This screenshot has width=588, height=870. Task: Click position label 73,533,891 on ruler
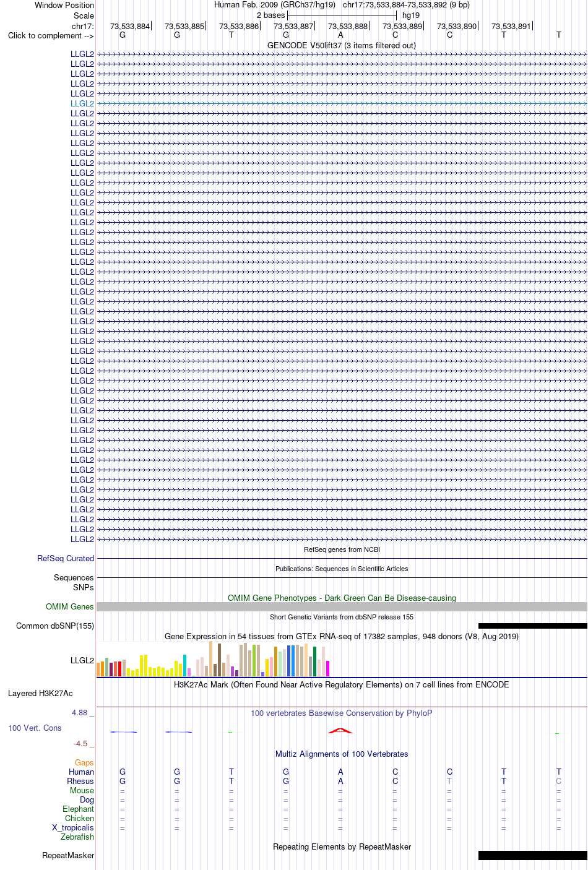(511, 27)
